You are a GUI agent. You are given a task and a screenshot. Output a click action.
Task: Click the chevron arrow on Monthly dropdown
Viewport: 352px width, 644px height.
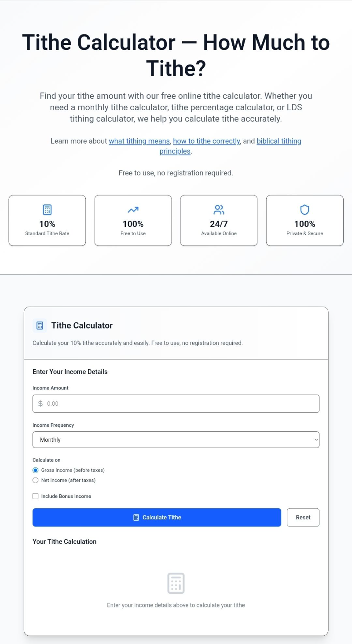[x=315, y=440]
